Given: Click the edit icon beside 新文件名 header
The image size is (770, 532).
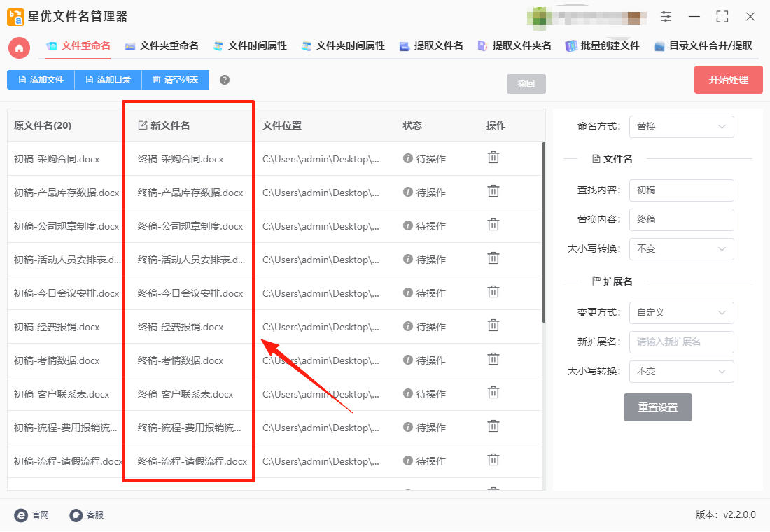Looking at the screenshot, I should coord(142,125).
